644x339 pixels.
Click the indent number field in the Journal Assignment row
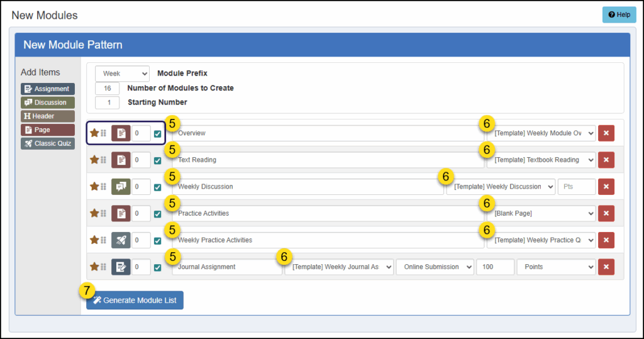click(141, 267)
